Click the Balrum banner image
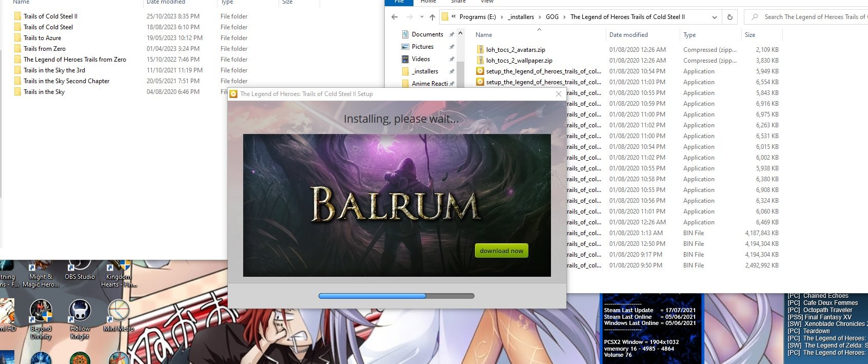Viewport: 868px width, 364px height. [x=397, y=205]
